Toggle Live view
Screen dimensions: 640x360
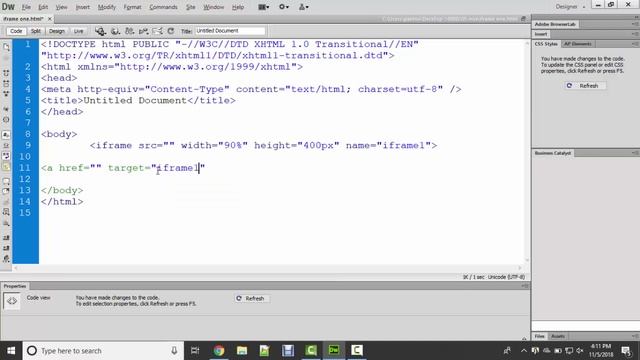pos(78,31)
